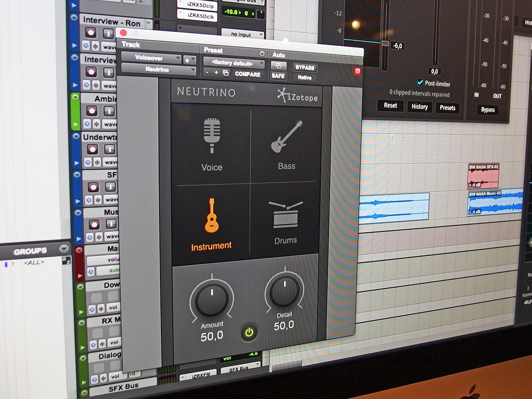Open the 'no input' selector dropdown
The height and width of the screenshot is (399, 532).
(x=242, y=35)
